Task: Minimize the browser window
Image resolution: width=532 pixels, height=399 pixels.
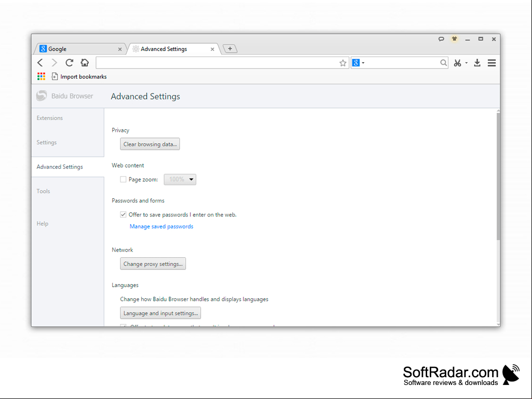Action: (x=468, y=39)
